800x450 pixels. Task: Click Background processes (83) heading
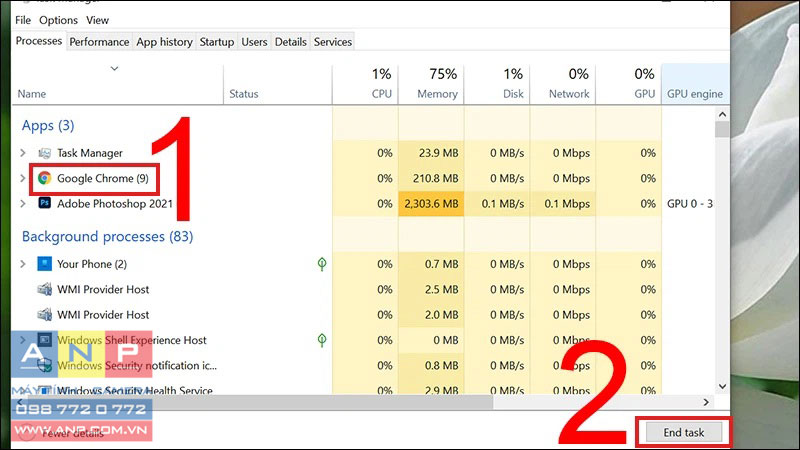click(x=107, y=237)
